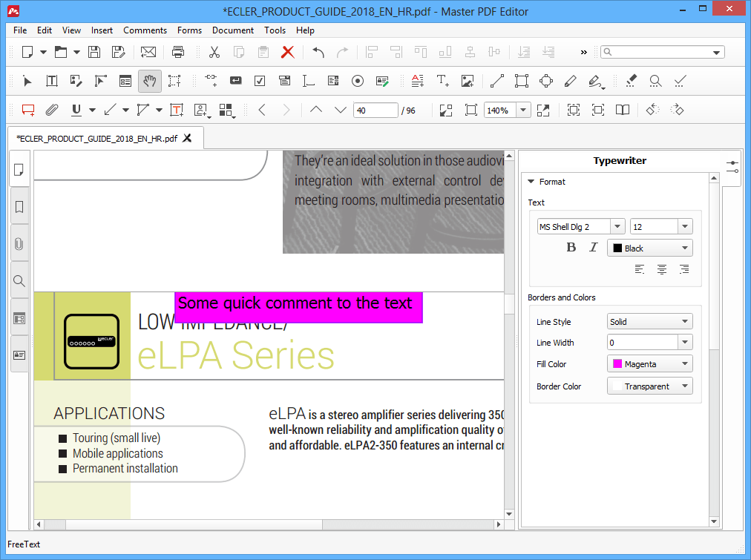Toggle the object inspector panel icon
Screen dimensions: 751x560
click(x=732, y=167)
